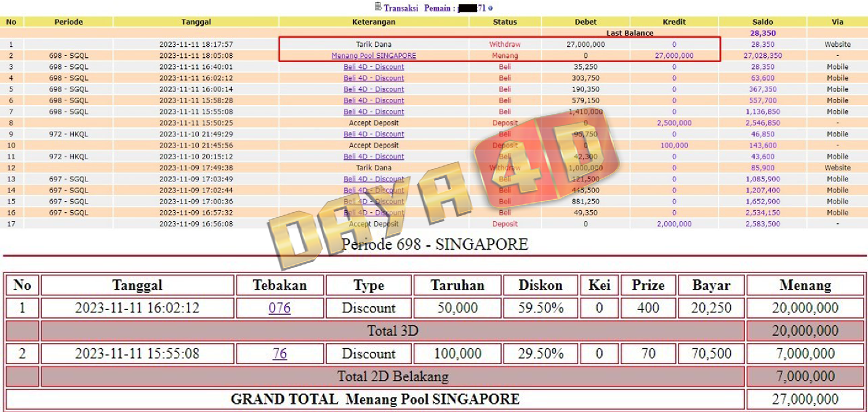The height and width of the screenshot is (412, 868).
Task: Click the 27,000,000 kredit amount in row 2
Action: click(673, 56)
